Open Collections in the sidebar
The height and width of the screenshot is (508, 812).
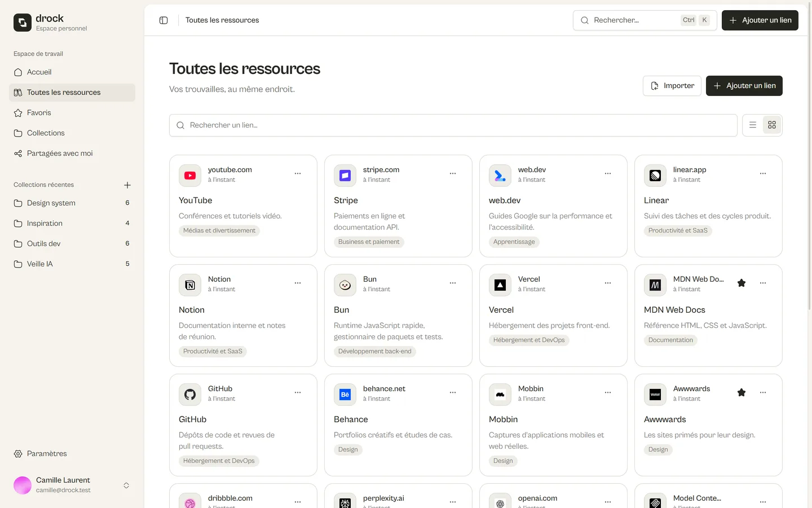[72, 133]
